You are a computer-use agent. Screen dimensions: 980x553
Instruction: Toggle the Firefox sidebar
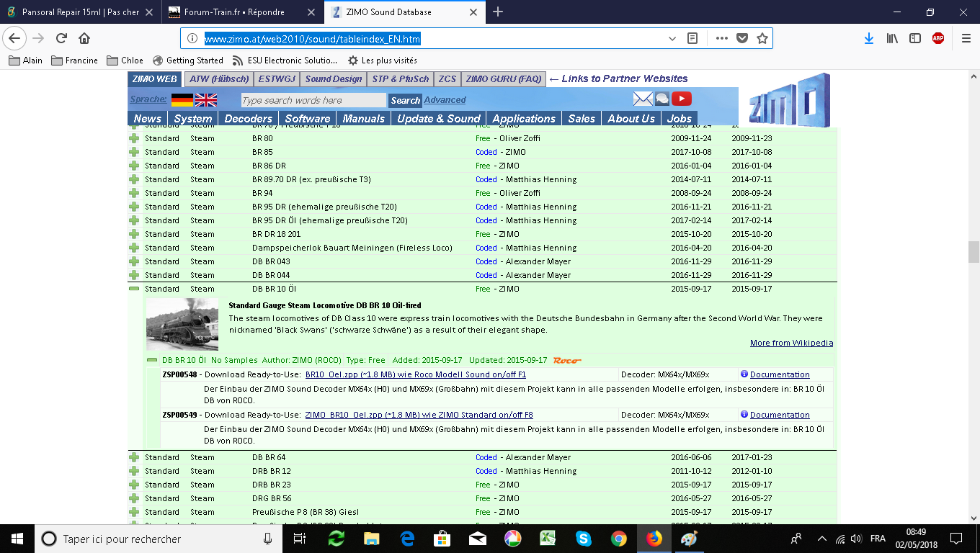pos(915,39)
